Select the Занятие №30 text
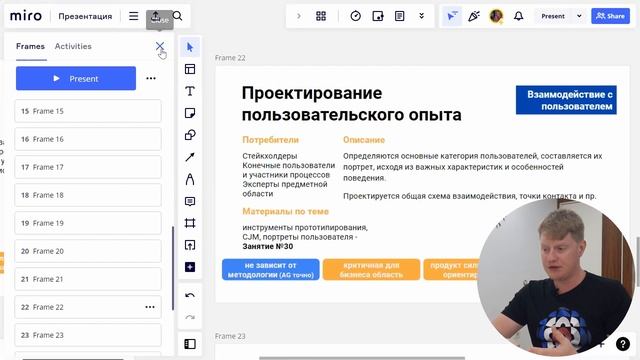Screen dimensions: 640x360 268,247
